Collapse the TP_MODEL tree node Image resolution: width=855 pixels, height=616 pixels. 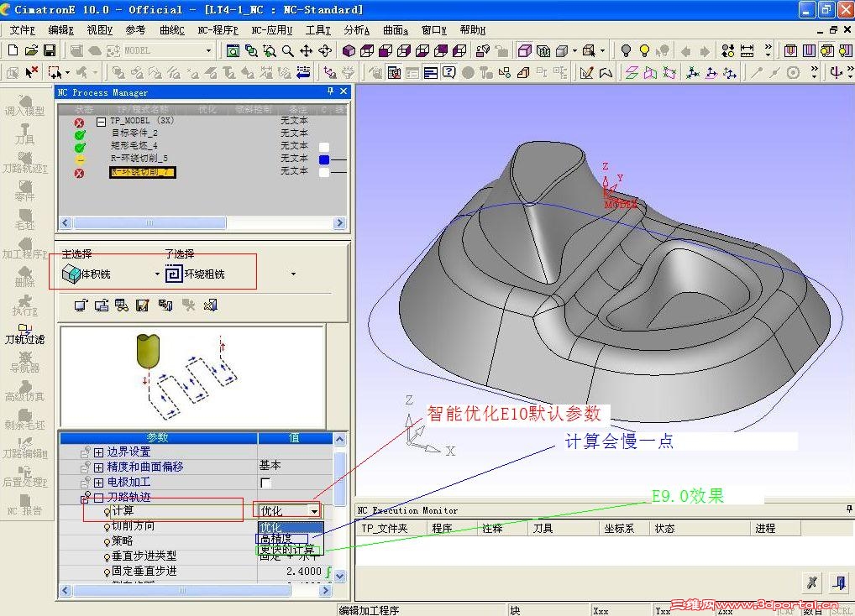101,122
